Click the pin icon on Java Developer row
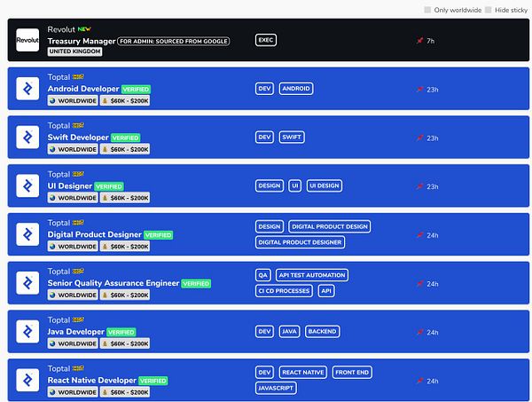The image size is (532, 402). (x=419, y=332)
